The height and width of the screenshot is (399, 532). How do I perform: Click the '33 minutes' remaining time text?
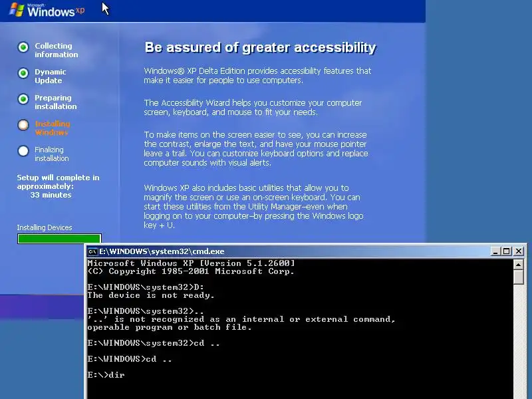51,195
